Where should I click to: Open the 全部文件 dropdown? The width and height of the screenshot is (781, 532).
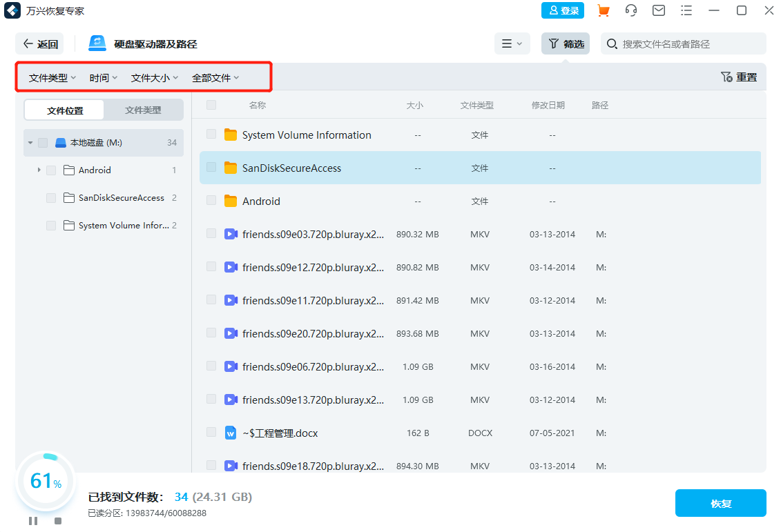(215, 77)
